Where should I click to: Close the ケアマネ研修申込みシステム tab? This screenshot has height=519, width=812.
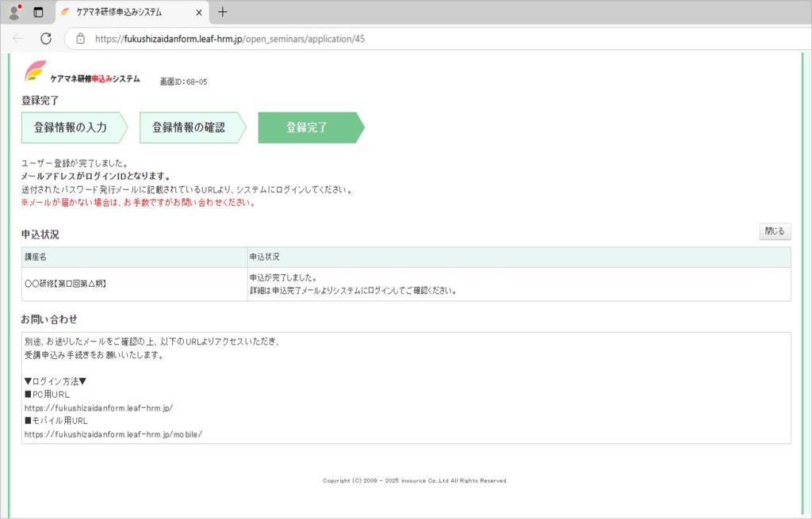pos(199,12)
